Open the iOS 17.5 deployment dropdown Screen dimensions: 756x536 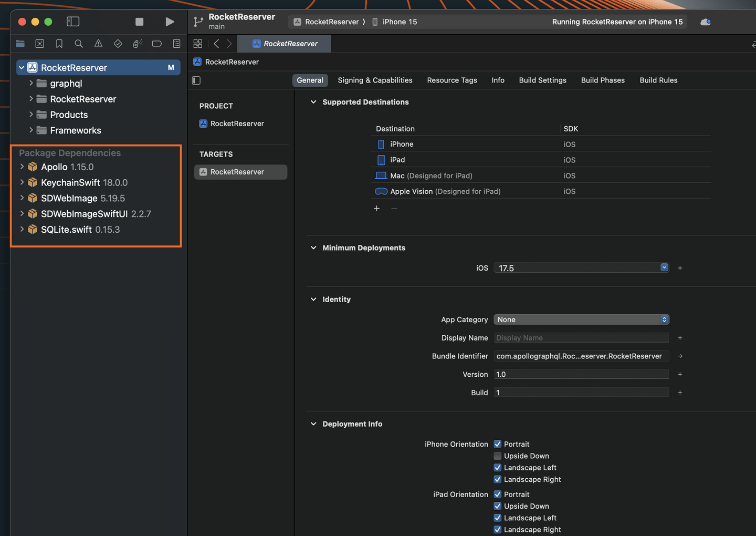(664, 268)
